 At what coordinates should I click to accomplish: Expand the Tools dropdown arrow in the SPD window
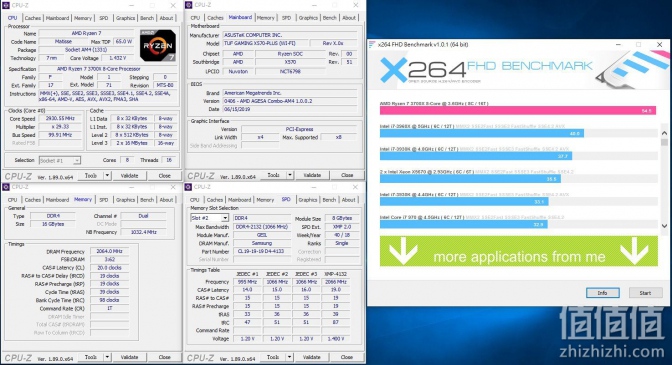[x=289, y=357]
